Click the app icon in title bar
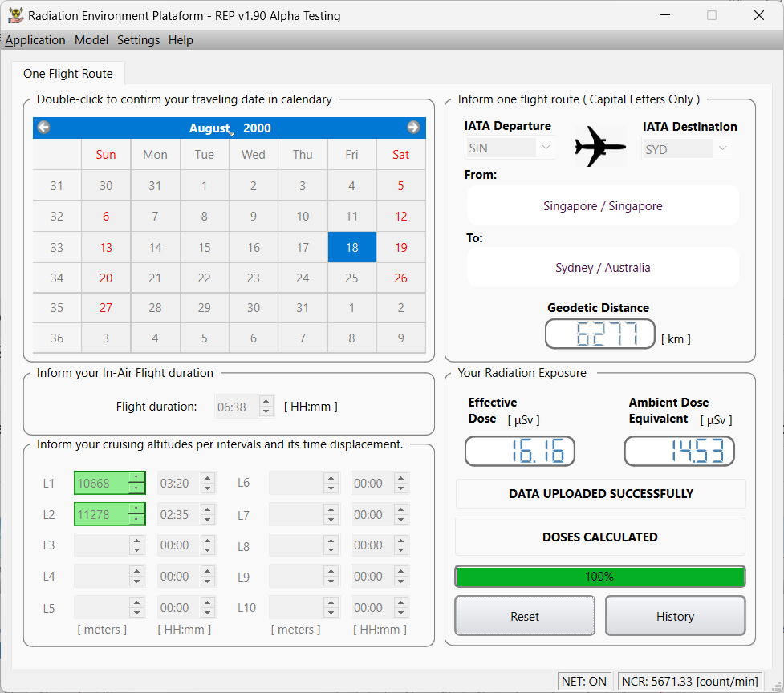The height and width of the screenshot is (693, 784). (14, 15)
